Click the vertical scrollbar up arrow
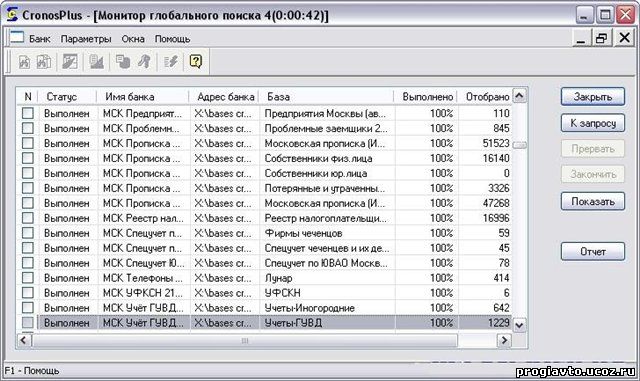Screen dimensions: 640x381 coord(519,96)
